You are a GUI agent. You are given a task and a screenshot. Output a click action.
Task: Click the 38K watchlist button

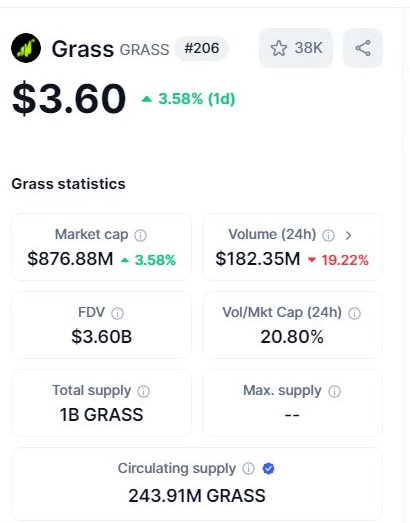tap(296, 48)
